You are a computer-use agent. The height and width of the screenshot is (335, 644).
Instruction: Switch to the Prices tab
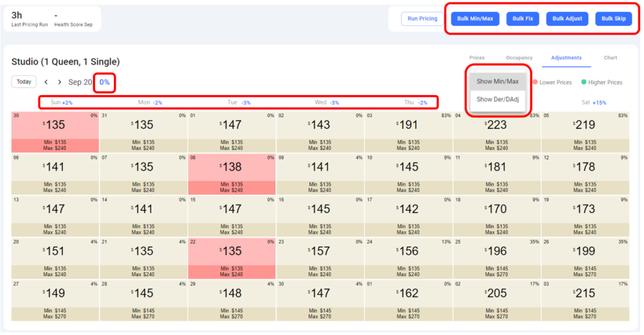point(477,58)
